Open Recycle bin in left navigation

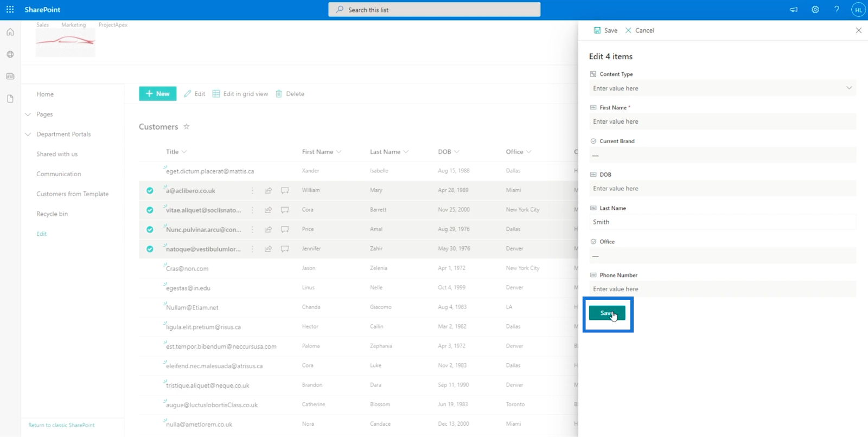click(52, 214)
